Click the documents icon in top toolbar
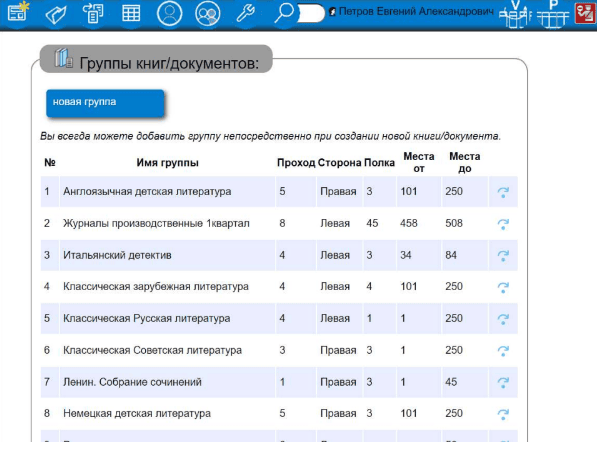This screenshot has height=450, width=600. [x=93, y=13]
